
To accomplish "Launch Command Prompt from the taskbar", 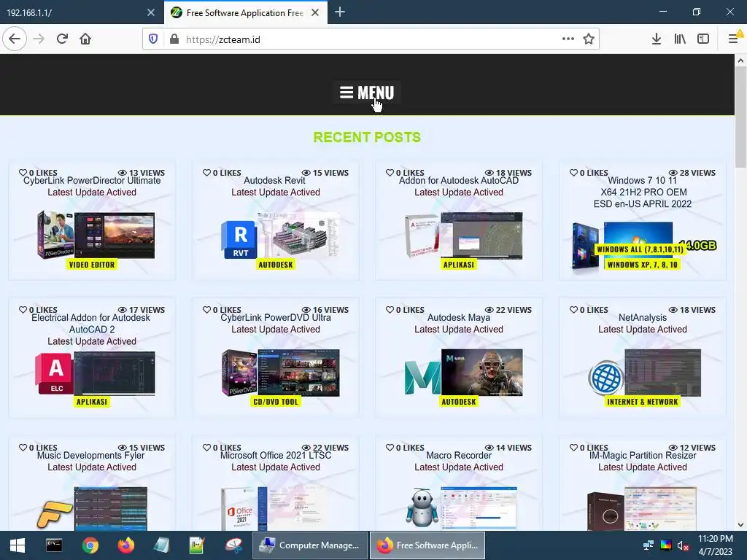I will (x=54, y=545).
